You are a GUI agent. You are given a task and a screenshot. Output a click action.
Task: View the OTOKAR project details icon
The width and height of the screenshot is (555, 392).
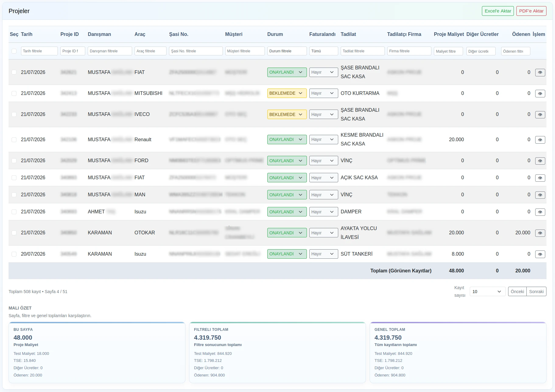pyautogui.click(x=540, y=233)
